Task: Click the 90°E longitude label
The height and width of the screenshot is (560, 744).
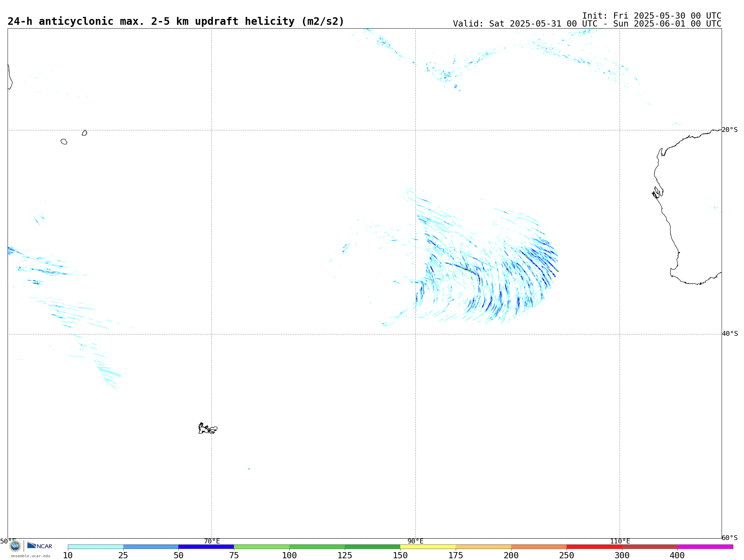Action: click(x=415, y=541)
